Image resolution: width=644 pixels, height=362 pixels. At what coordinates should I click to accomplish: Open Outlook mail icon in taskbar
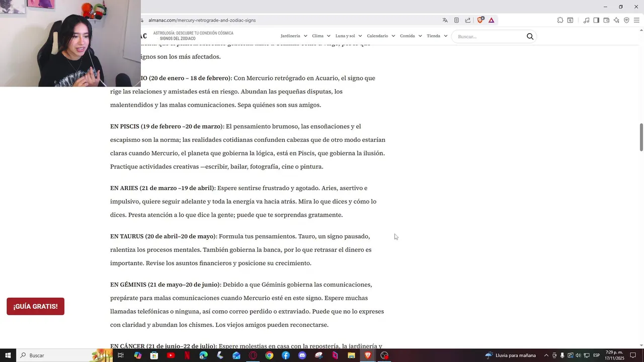pyautogui.click(x=236, y=355)
